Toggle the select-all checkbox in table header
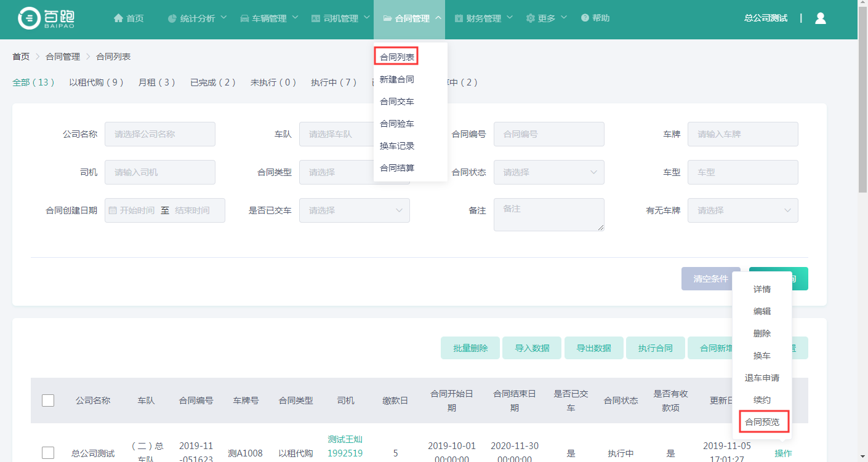The width and height of the screenshot is (868, 462). 48,400
